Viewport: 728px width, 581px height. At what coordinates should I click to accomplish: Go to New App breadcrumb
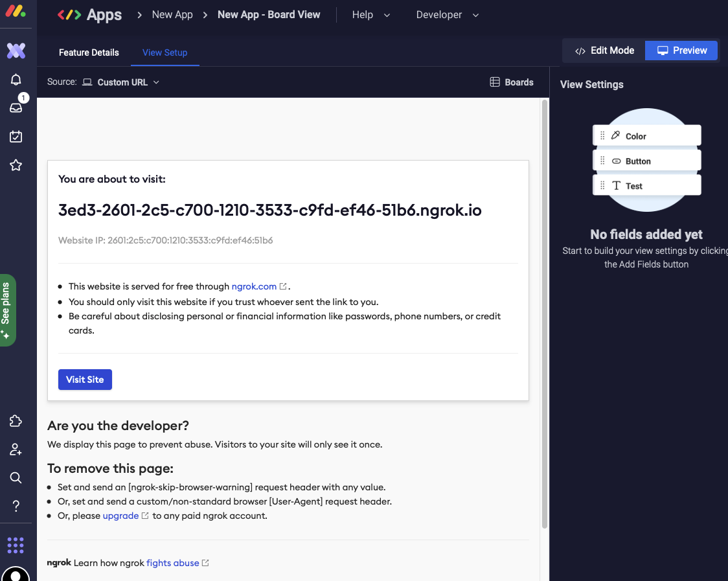(x=172, y=15)
